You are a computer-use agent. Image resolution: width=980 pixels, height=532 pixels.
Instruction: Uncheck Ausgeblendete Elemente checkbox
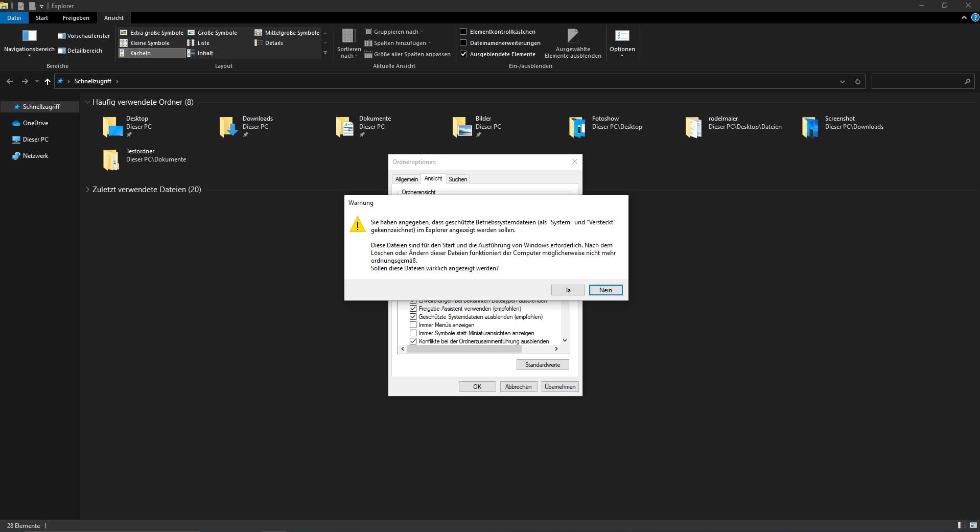click(463, 54)
